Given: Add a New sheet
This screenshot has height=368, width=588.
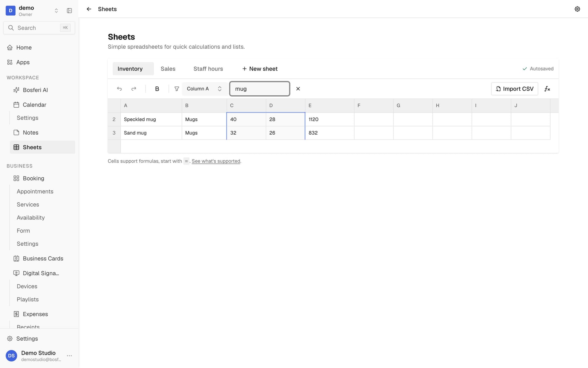Looking at the screenshot, I should pos(260,69).
